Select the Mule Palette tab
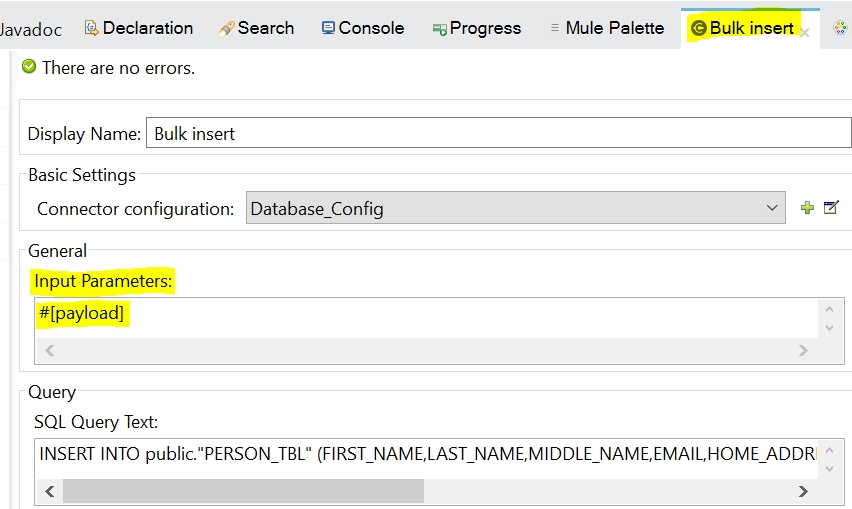Image resolution: width=852 pixels, height=509 pixels. tap(606, 28)
